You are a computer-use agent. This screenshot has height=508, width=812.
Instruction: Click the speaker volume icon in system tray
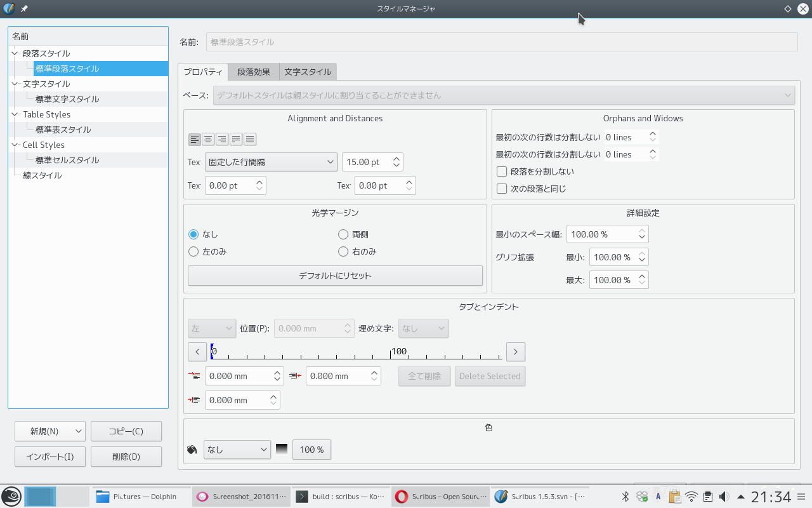click(724, 497)
